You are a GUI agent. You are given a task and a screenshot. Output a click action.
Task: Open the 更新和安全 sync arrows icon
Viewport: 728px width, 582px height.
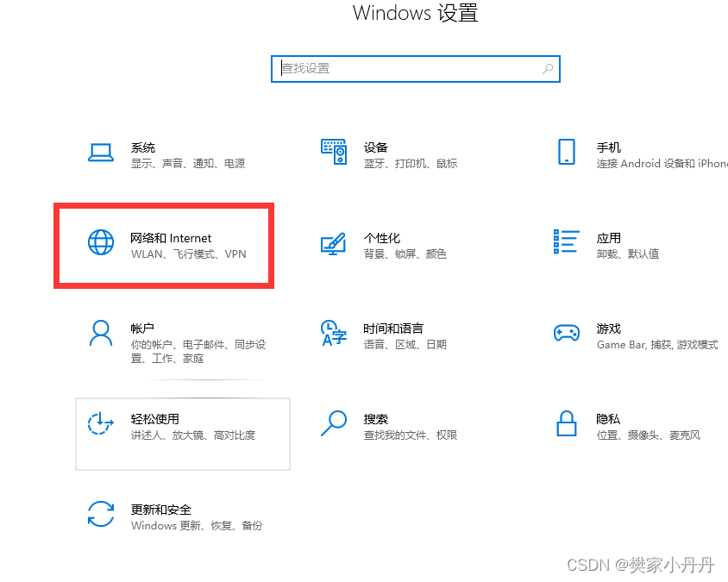pyautogui.click(x=101, y=514)
